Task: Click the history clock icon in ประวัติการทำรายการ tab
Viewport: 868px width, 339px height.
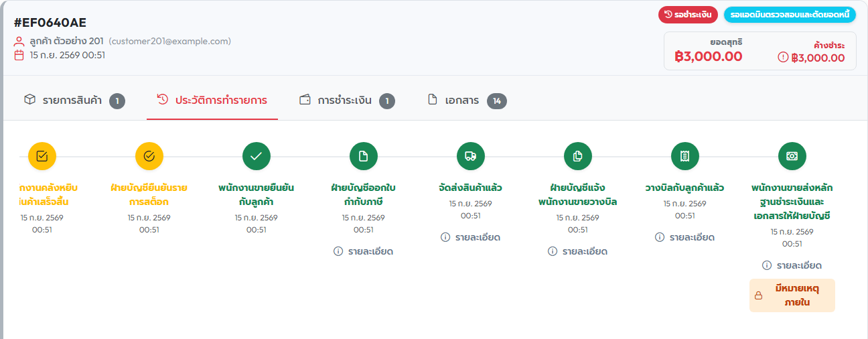Action: coord(163,100)
